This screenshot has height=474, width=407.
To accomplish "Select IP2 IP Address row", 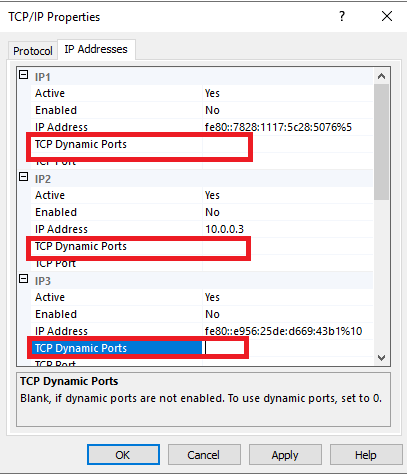I will (202, 229).
